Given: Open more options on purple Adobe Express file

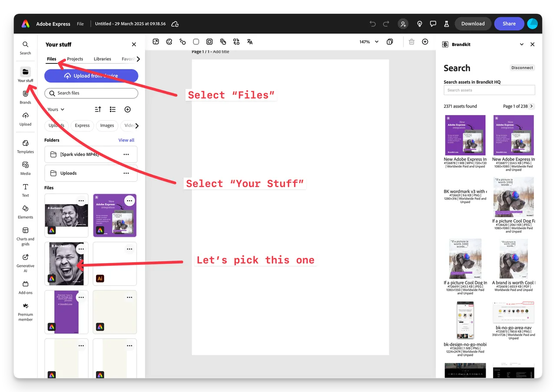Looking at the screenshot, I should coord(129,201).
